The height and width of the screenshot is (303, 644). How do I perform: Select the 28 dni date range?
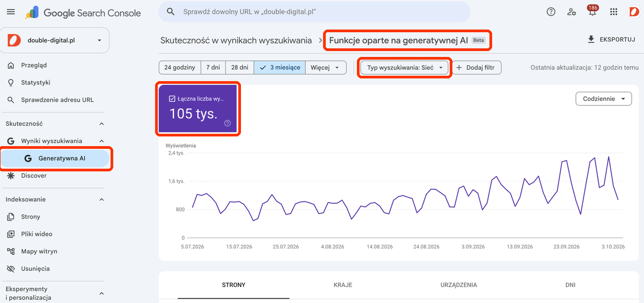(239, 68)
